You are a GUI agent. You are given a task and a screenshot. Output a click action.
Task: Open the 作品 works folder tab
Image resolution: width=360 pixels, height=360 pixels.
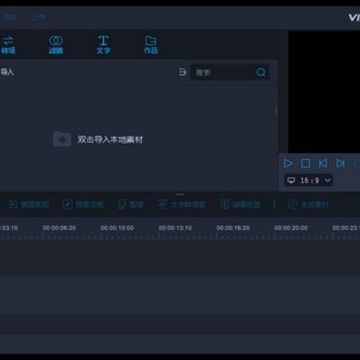point(151,45)
